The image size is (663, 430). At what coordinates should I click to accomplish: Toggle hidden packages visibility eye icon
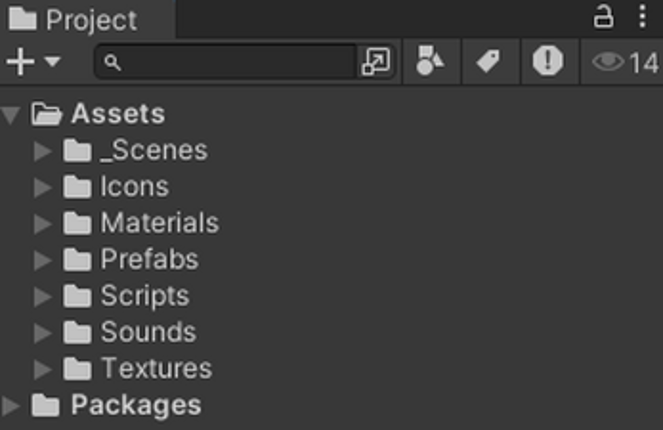pyautogui.click(x=608, y=62)
